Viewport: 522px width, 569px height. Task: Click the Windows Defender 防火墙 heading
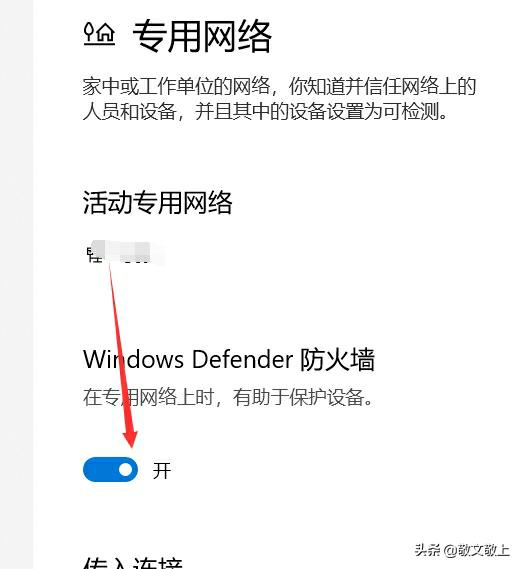coord(229,360)
